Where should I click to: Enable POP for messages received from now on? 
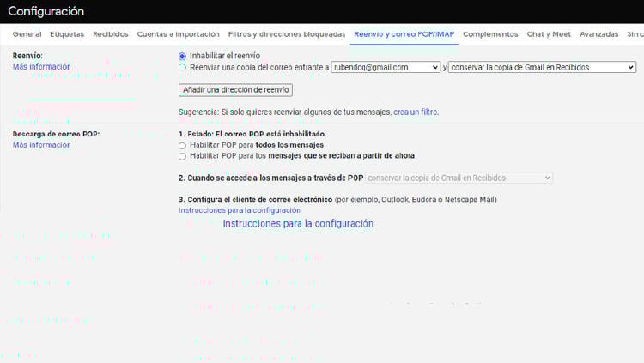[182, 156]
